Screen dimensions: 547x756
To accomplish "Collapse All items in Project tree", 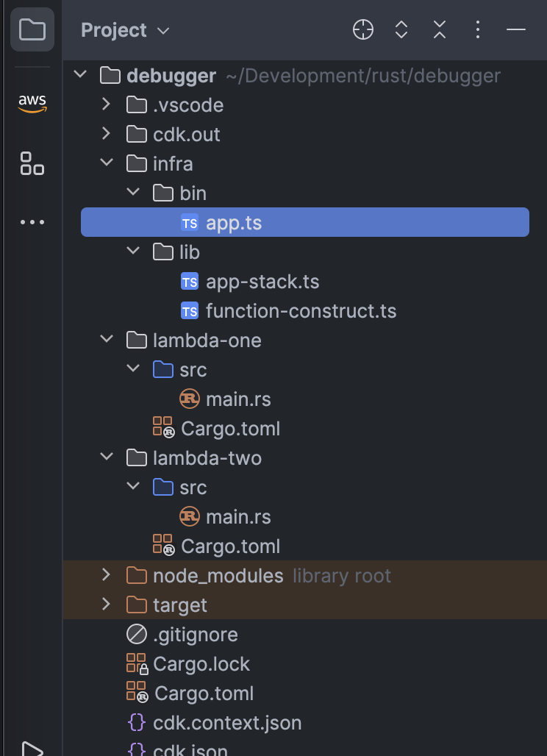I will click(439, 30).
